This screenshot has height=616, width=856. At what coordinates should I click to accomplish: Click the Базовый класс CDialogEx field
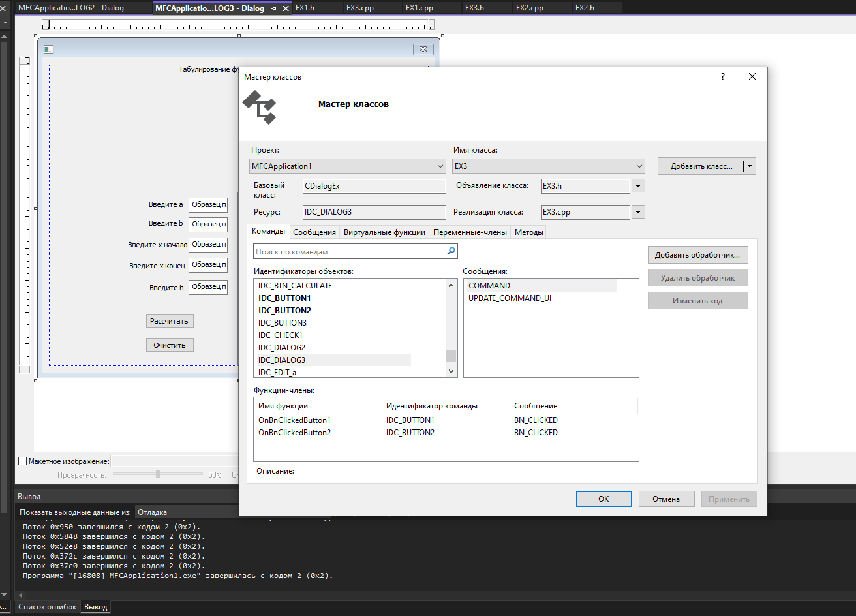pyautogui.click(x=374, y=186)
